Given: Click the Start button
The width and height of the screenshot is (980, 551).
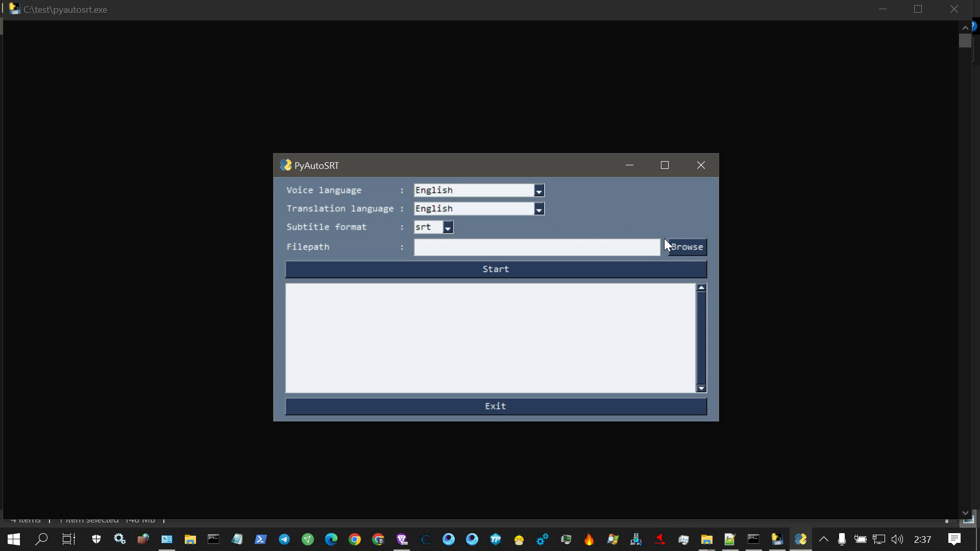Looking at the screenshot, I should point(496,269).
